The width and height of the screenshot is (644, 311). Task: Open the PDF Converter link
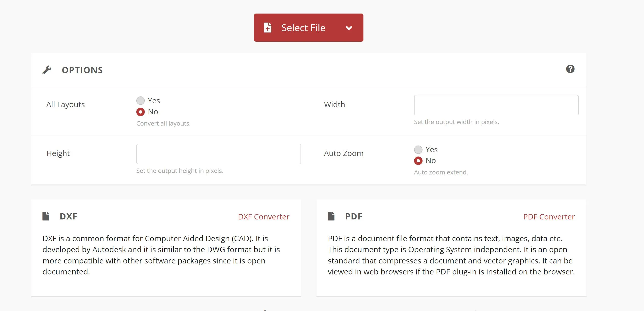549,217
